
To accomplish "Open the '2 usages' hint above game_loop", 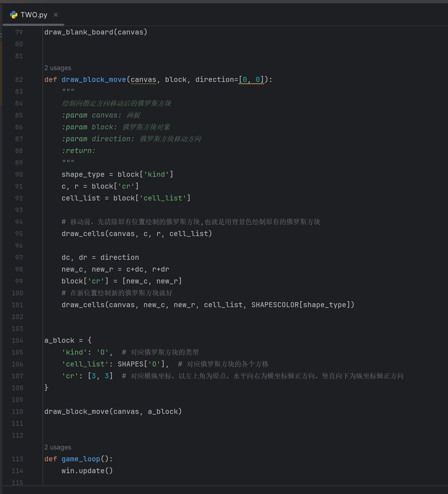I will click(x=58, y=447).
